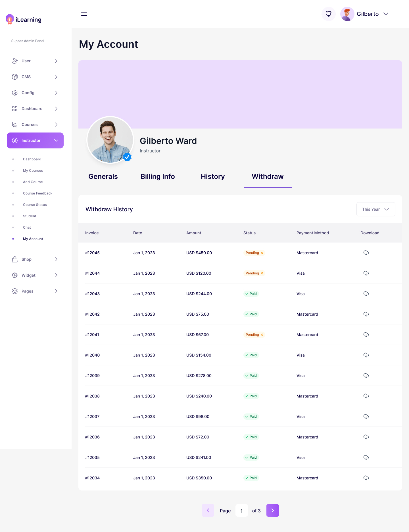
Task: Download invoice #12034
Action: pos(366,478)
